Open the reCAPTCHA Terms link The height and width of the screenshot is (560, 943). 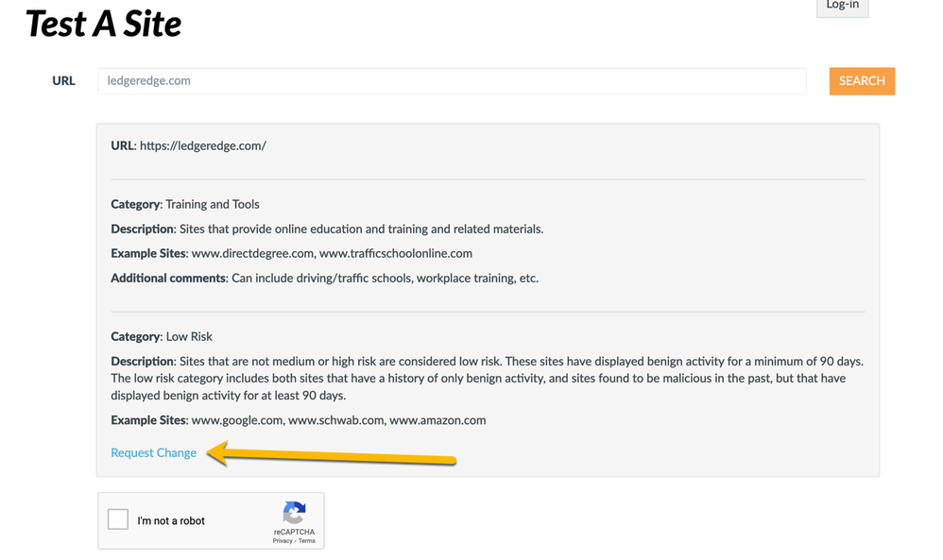307,541
